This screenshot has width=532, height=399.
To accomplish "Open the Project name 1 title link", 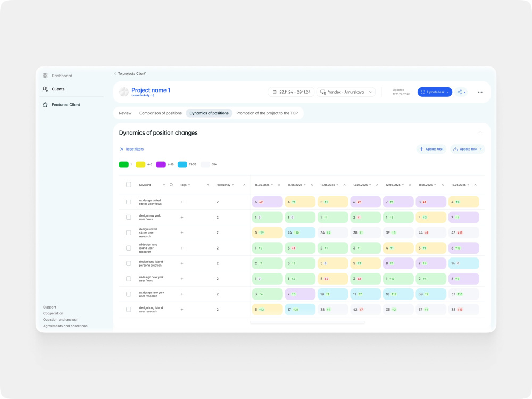I will (x=151, y=90).
